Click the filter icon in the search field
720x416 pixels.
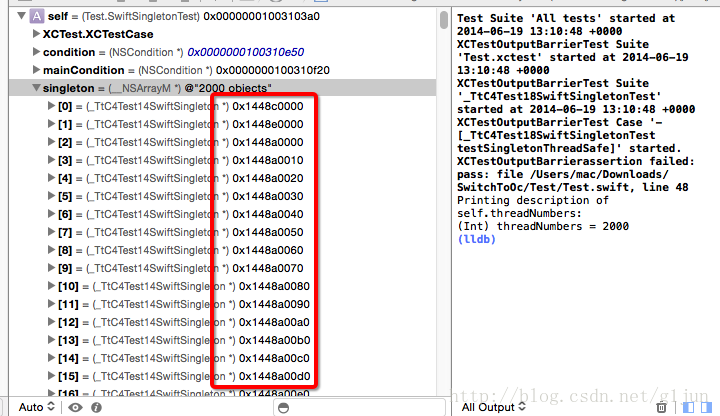click(284, 408)
